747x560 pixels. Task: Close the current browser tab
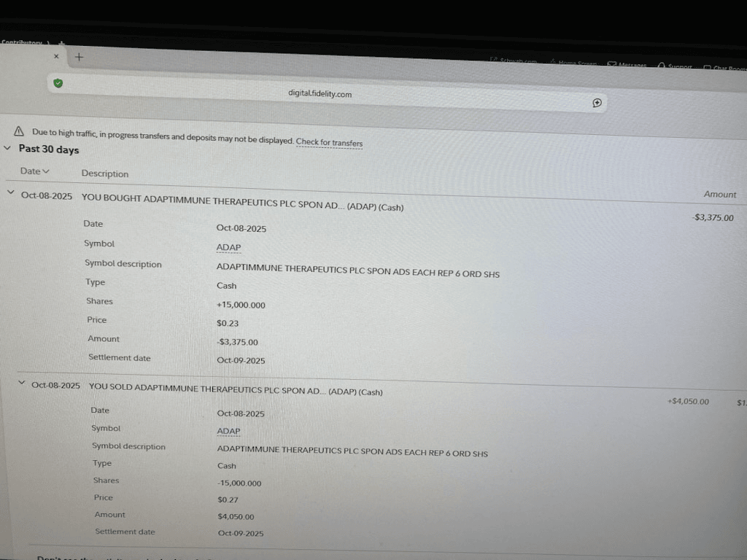[x=56, y=56]
